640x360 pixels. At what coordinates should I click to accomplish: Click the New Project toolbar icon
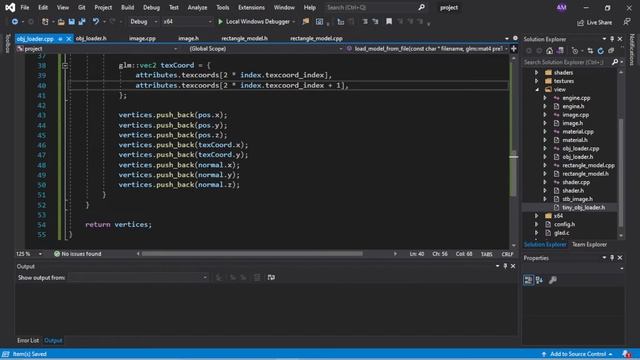[x=45, y=22]
